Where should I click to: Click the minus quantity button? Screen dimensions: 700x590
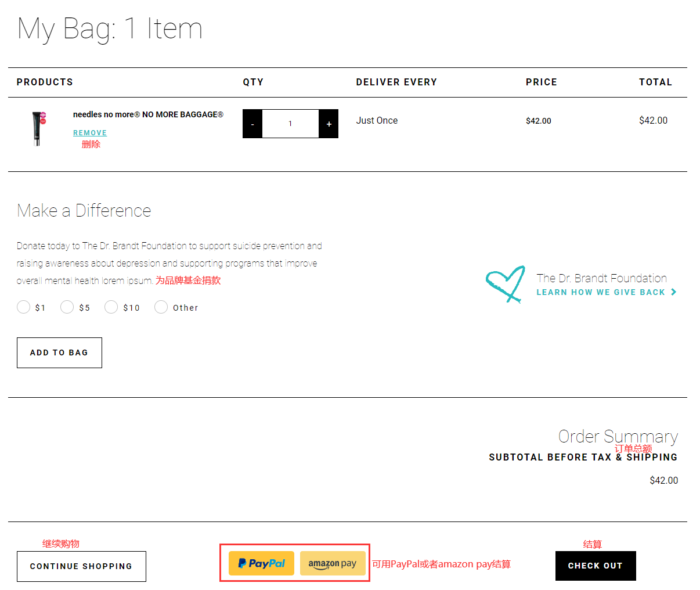(x=252, y=124)
